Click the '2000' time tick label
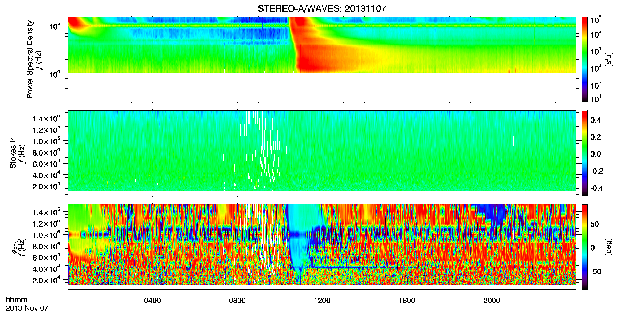The width and height of the screenshot is (644, 332). 492,301
